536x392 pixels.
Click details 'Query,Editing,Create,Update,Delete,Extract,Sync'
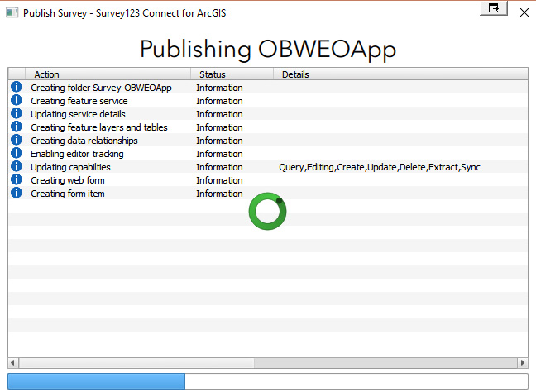380,167
